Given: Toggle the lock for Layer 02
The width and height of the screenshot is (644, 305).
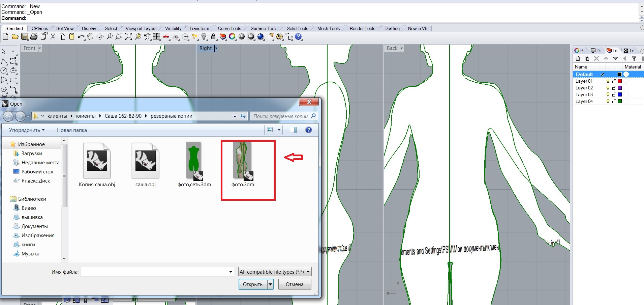Looking at the screenshot, I should pyautogui.click(x=614, y=88).
